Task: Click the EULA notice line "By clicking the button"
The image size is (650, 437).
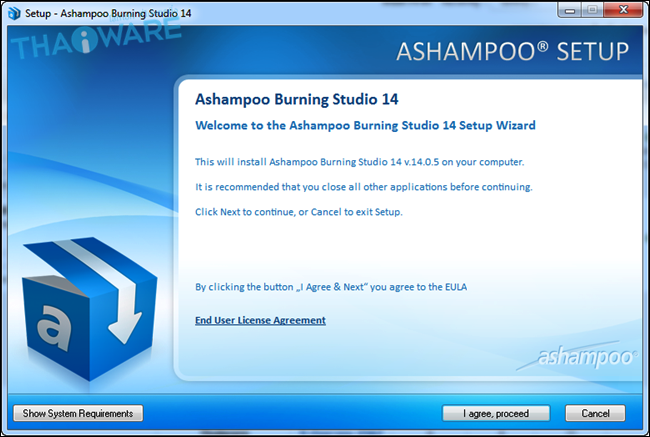Action: pyautogui.click(x=331, y=287)
